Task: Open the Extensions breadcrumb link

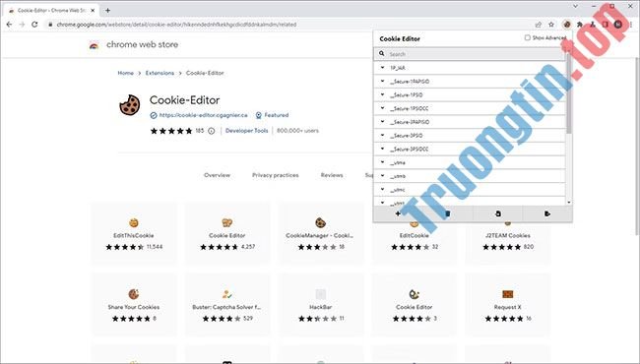Action: click(x=160, y=73)
